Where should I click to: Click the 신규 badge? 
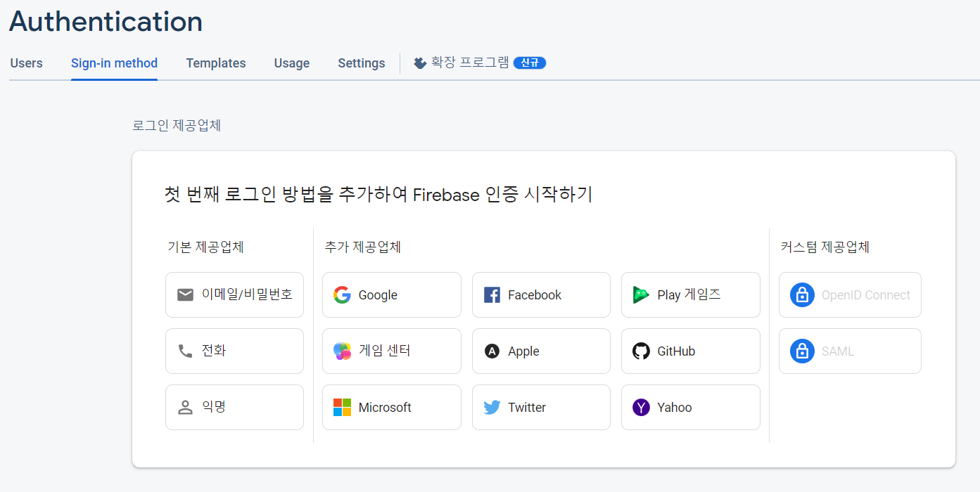[530, 63]
